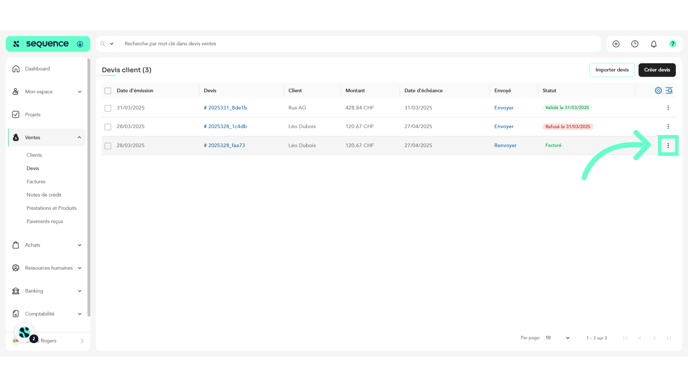688x387 pixels.
Task: Open the Par page rows dropdown
Action: point(557,338)
